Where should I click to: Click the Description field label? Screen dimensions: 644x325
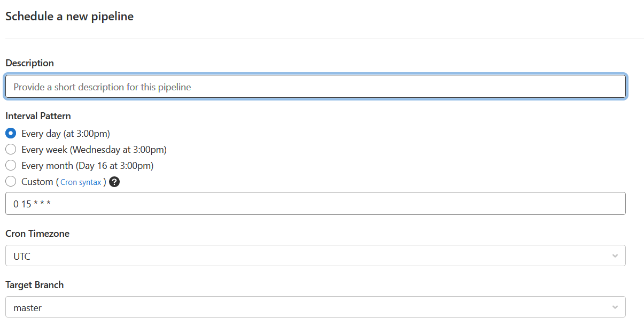click(x=30, y=63)
